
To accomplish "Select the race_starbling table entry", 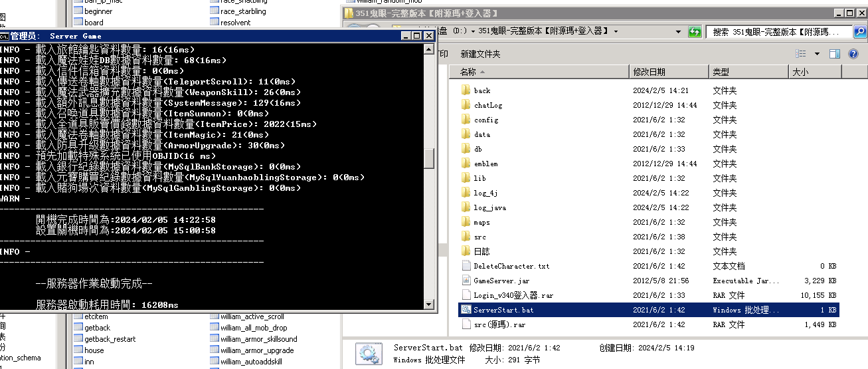I will tap(238, 11).
